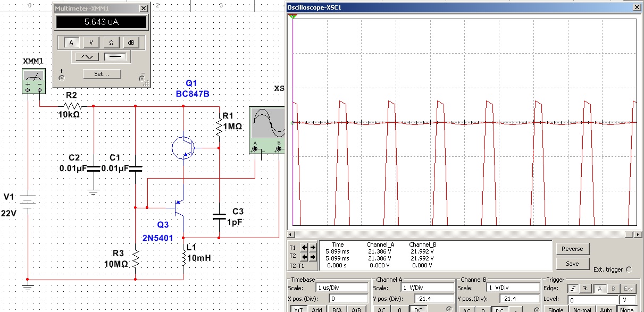Select capacitor C2 0.01µF

click(x=93, y=168)
